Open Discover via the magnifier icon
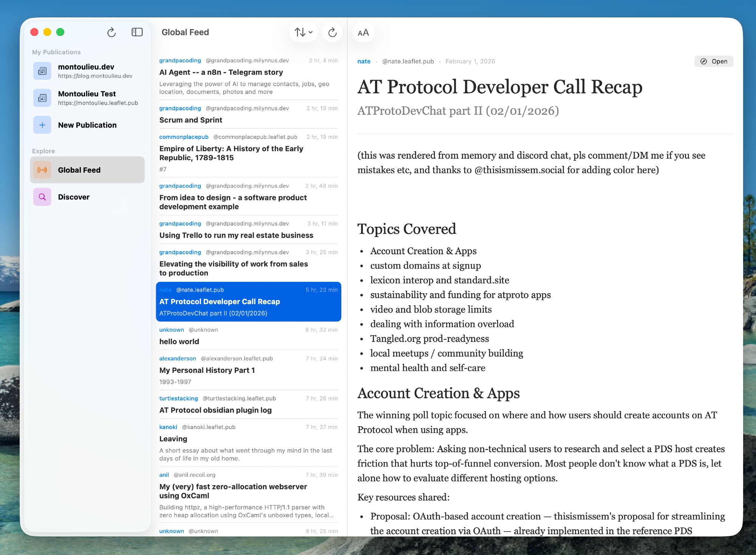756x555 pixels. click(x=42, y=197)
